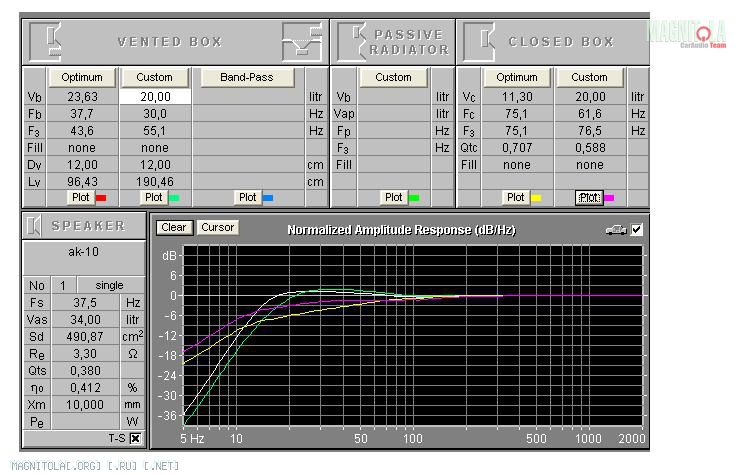Click green swatch beside passive radiator Plot

click(414, 198)
